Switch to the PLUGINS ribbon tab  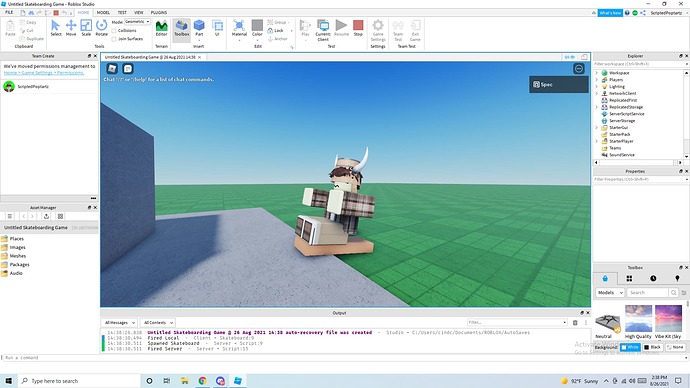[x=158, y=12]
